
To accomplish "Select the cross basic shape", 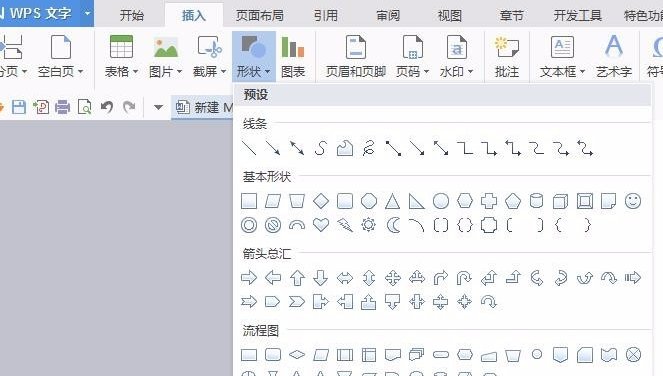I will pos(489,201).
